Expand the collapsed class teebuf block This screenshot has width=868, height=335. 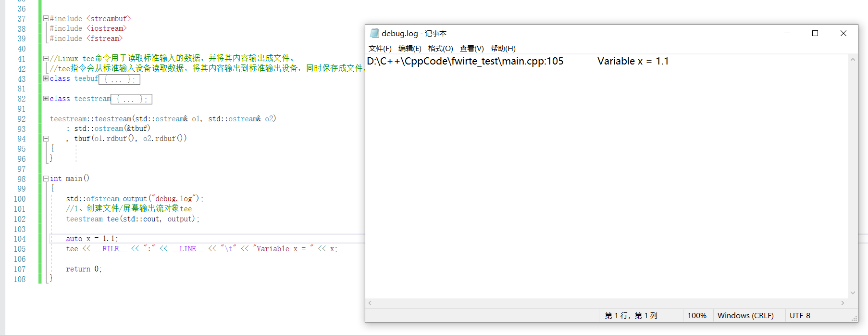click(x=46, y=78)
